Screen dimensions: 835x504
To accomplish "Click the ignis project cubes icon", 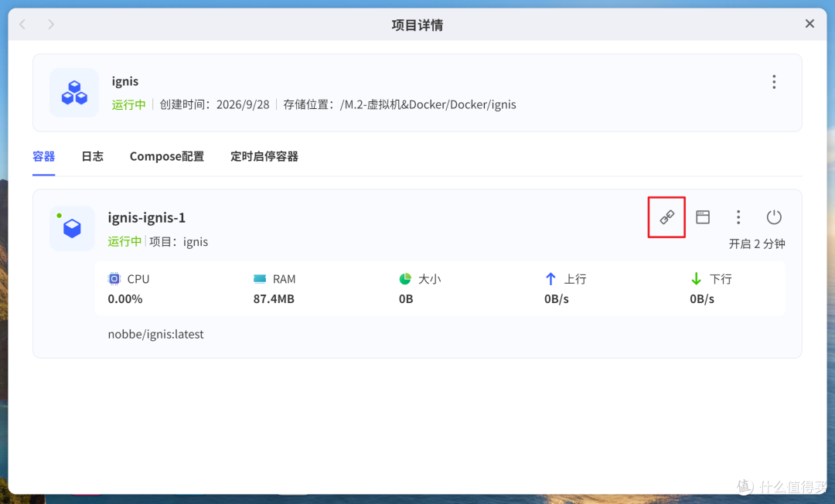I will point(74,93).
